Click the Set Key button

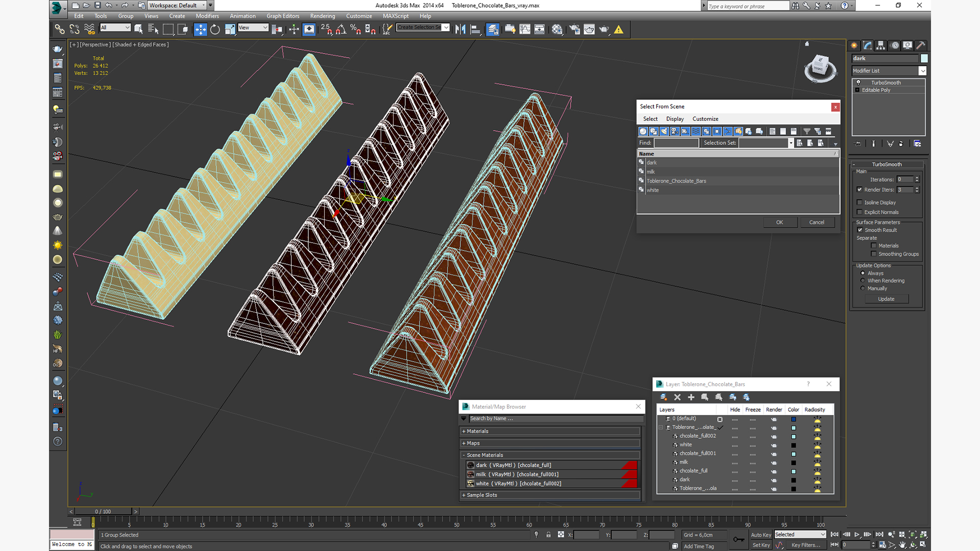click(761, 545)
